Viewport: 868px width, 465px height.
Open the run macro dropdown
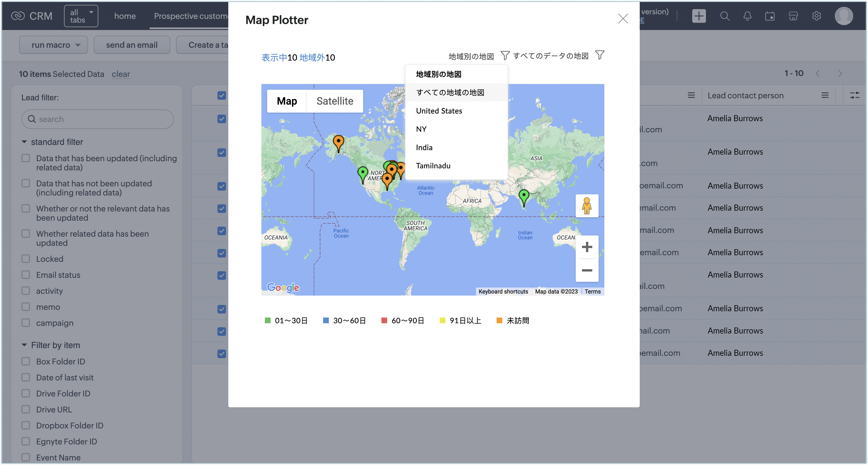point(53,45)
